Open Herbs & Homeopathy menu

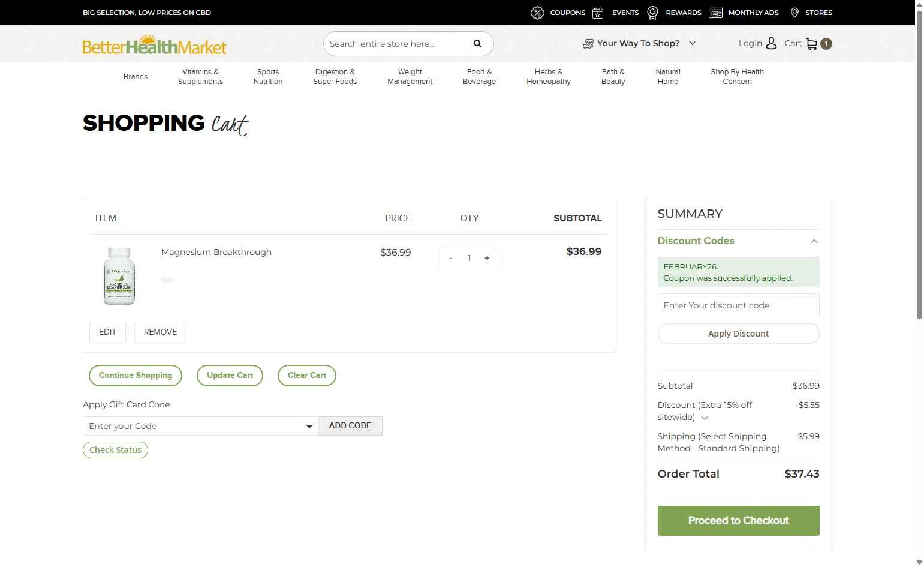(x=549, y=77)
